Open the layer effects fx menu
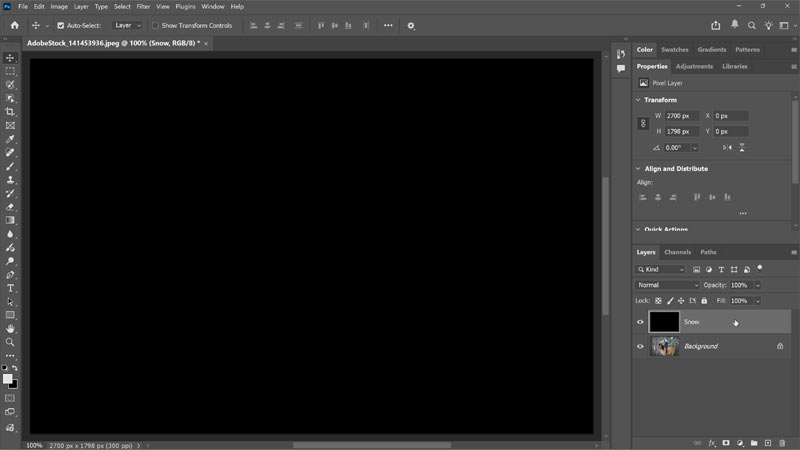Screen dimensions: 800x450 (712, 443)
